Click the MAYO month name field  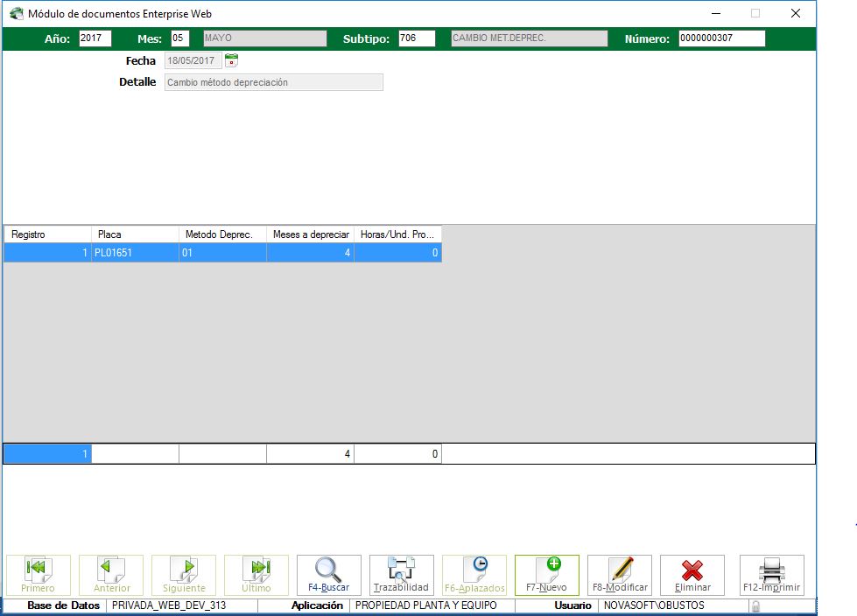pyautogui.click(x=265, y=38)
